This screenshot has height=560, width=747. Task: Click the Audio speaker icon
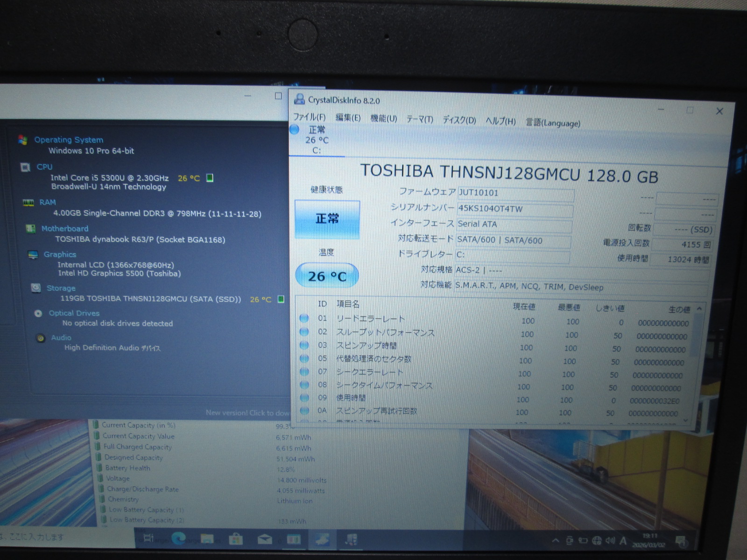point(41,338)
